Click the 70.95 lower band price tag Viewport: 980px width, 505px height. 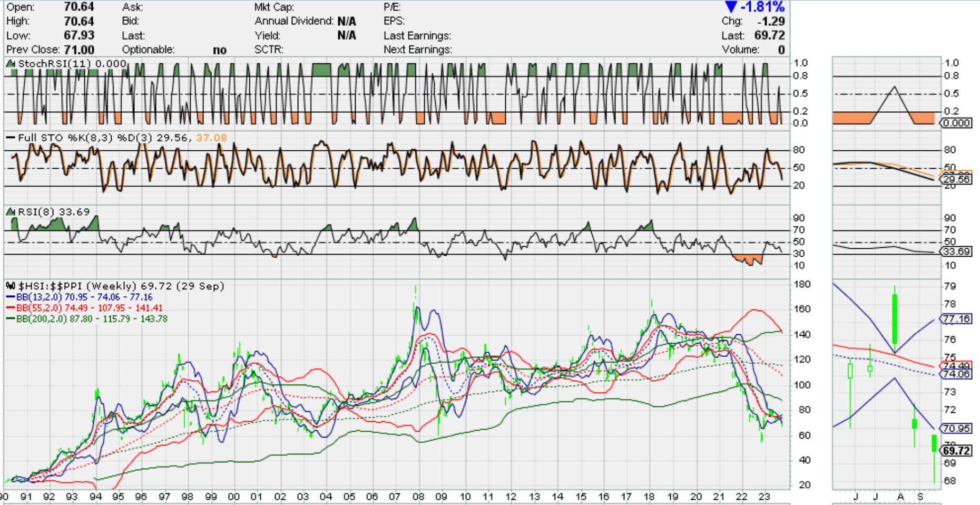point(956,428)
